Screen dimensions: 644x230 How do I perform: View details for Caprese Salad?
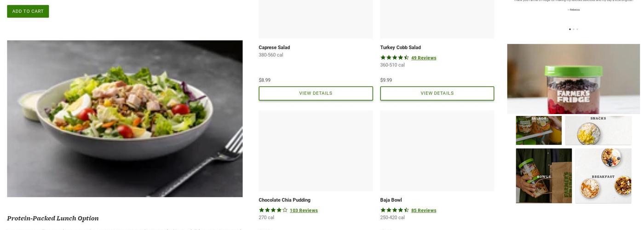point(316,93)
